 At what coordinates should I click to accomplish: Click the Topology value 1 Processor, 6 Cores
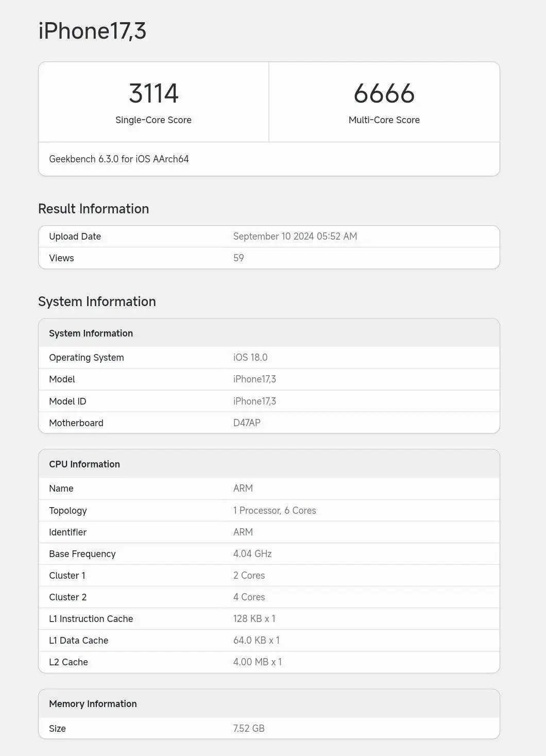point(275,510)
